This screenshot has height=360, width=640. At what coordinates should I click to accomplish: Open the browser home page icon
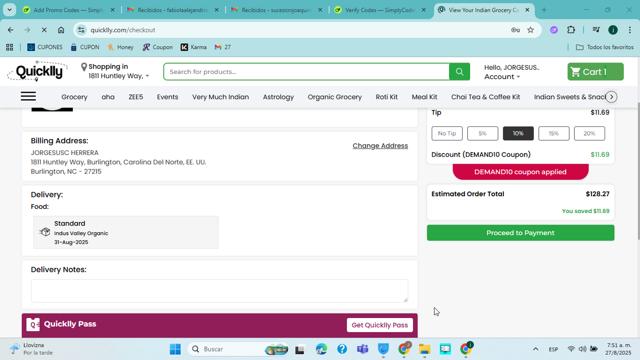click(x=61, y=30)
